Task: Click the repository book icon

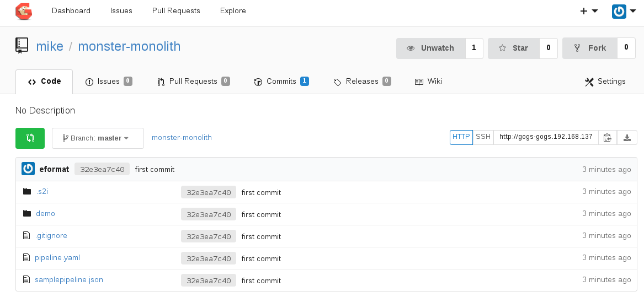Action: click(22, 46)
